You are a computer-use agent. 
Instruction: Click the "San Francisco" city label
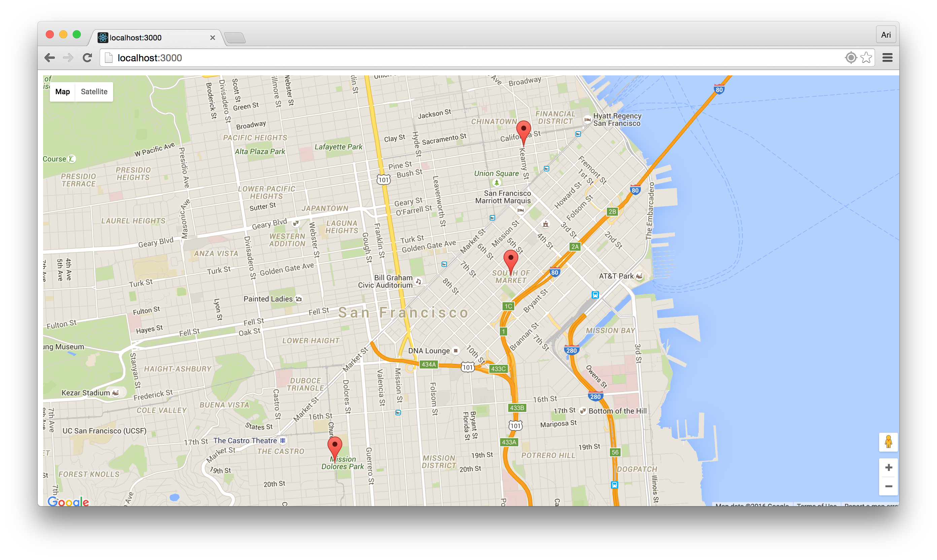[x=403, y=312]
